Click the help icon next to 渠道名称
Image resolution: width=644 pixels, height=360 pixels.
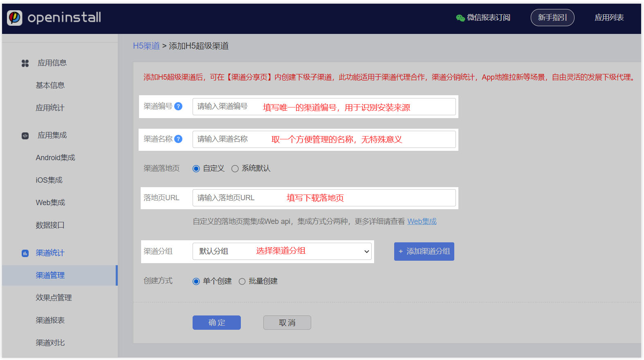[x=178, y=139]
